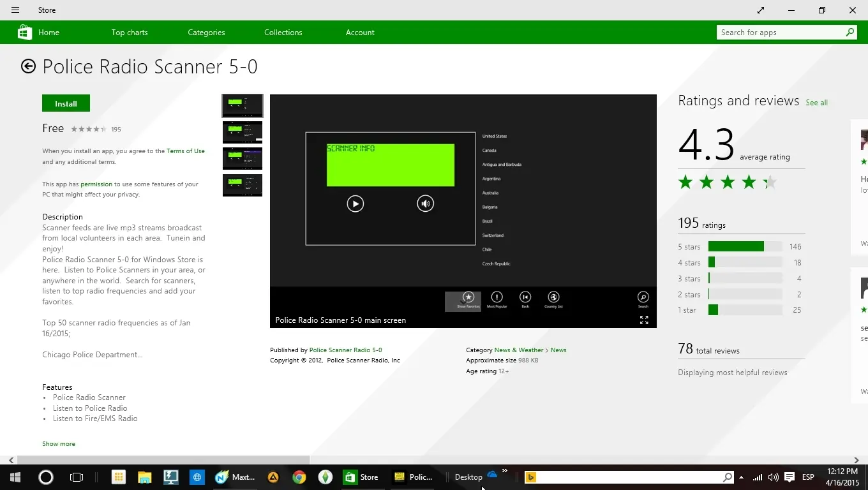Click the magnifier in the Store search box

pyautogui.click(x=850, y=33)
